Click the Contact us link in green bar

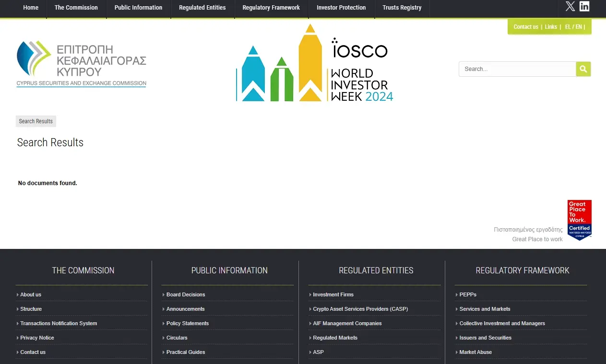525,27
